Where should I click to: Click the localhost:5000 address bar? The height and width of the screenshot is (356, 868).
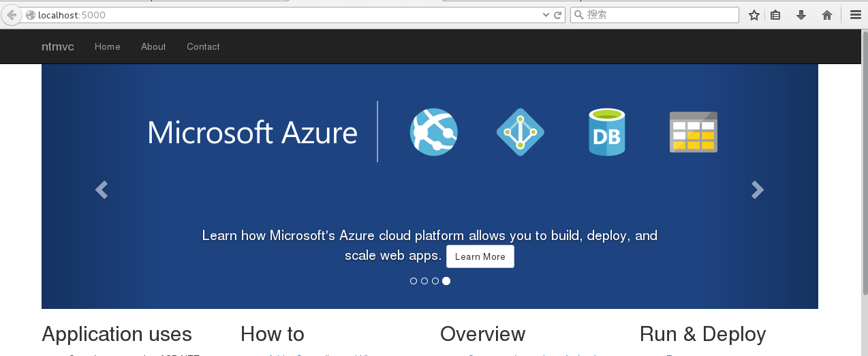[293, 15]
